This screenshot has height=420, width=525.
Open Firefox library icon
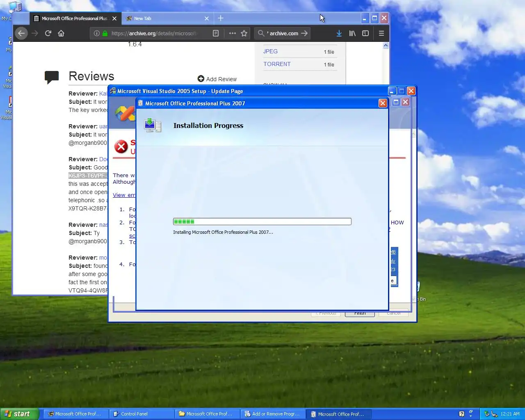[352, 33]
